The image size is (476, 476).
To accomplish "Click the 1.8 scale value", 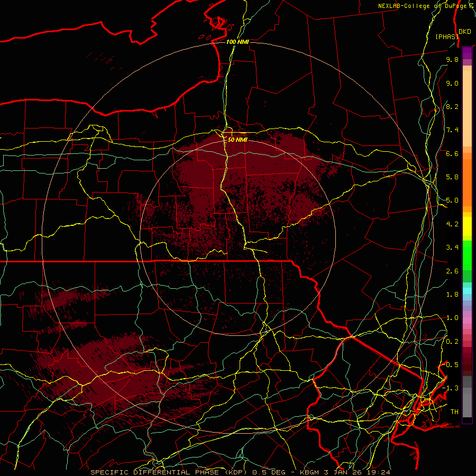I will point(452,295).
